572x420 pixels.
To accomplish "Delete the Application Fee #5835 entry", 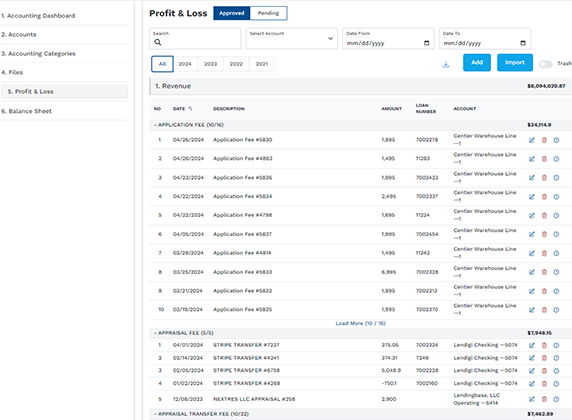I will point(544,310).
